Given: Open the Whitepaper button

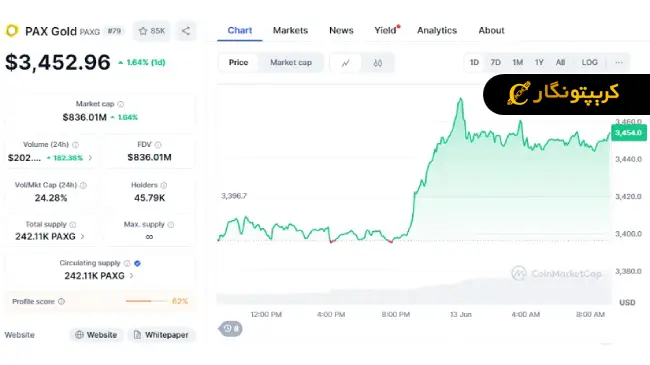Looking at the screenshot, I should [x=161, y=335].
